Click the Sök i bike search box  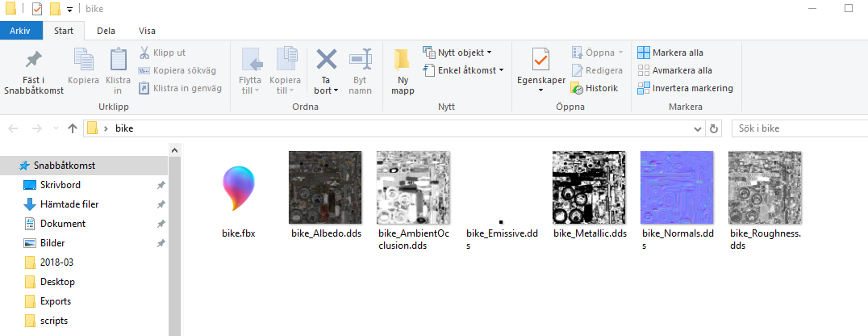[x=799, y=128]
